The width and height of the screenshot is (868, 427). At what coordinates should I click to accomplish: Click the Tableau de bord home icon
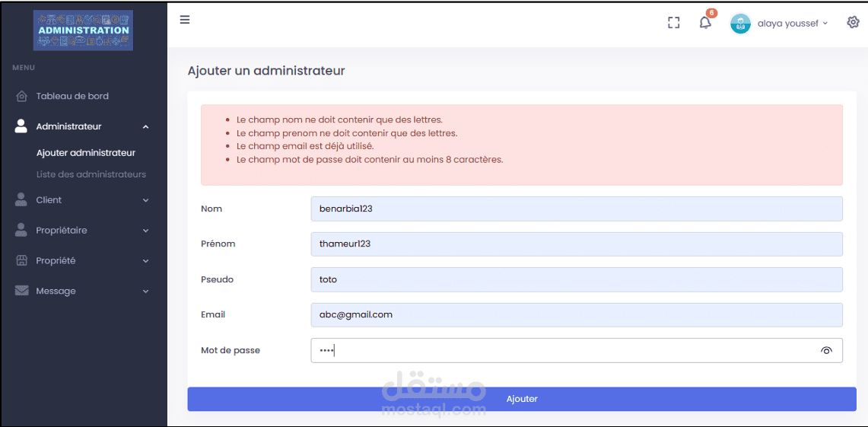[x=21, y=97]
